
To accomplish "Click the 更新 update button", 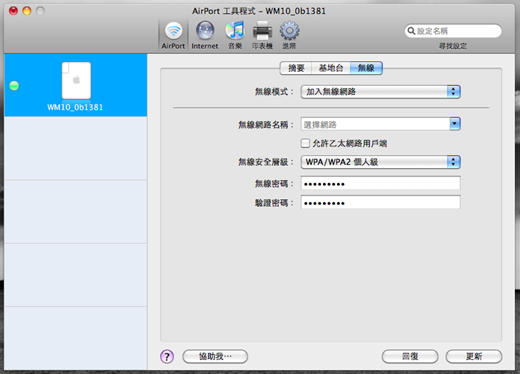I will click(474, 356).
